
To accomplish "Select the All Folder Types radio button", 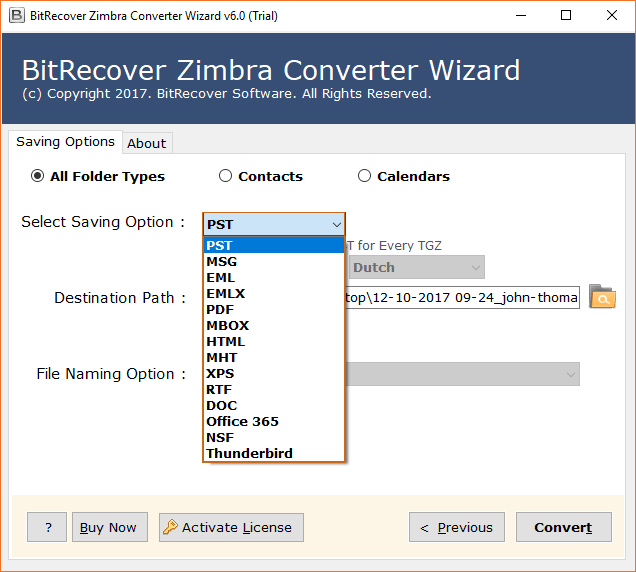I will click(x=37, y=176).
